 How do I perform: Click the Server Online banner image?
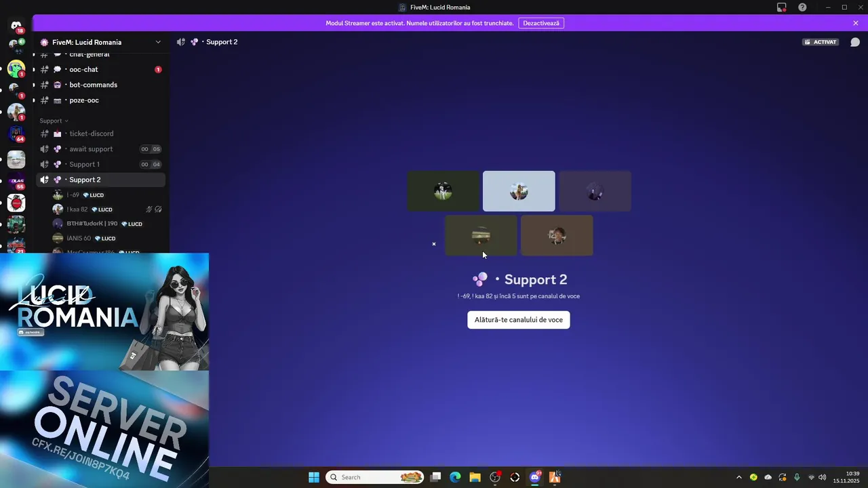coord(104,429)
